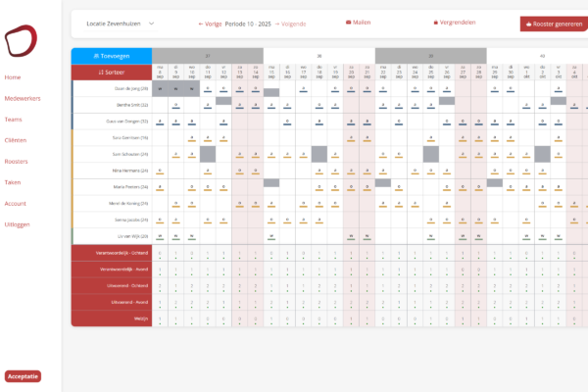The image size is (588, 392).
Task: Click the red logo in the sidebar
Action: click(21, 41)
